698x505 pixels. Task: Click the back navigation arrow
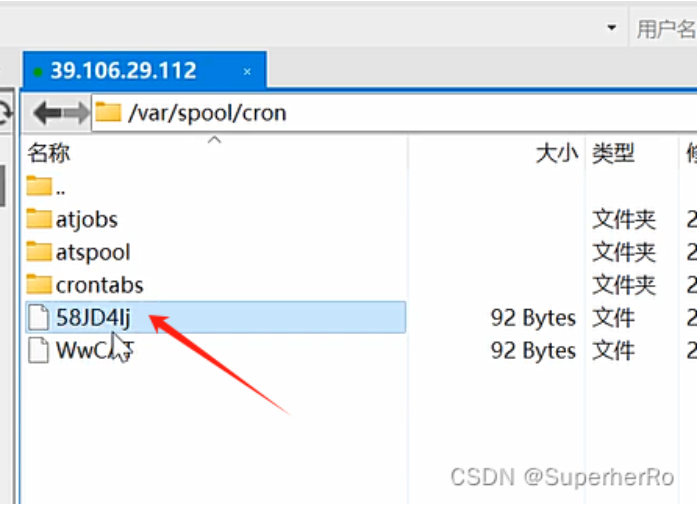pyautogui.click(x=46, y=113)
